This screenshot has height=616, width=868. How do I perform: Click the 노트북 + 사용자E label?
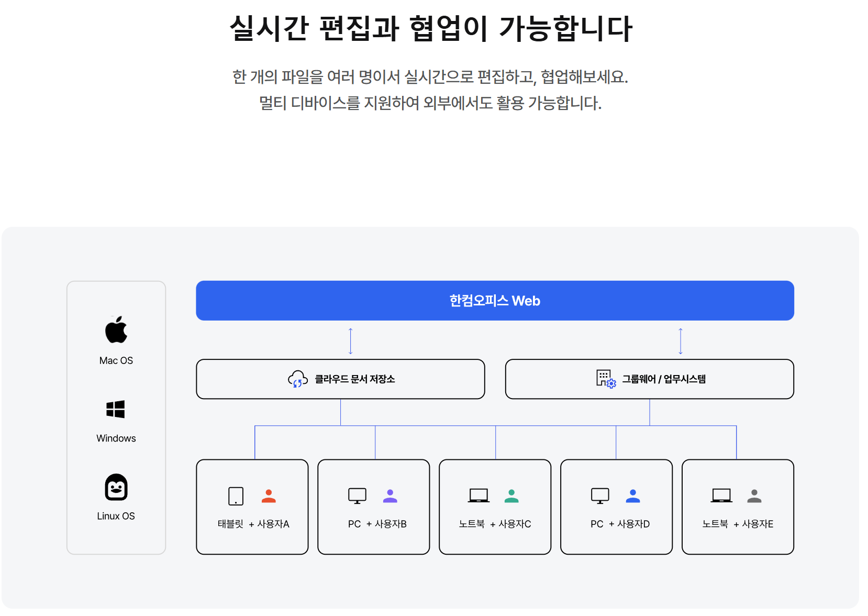pos(738,524)
